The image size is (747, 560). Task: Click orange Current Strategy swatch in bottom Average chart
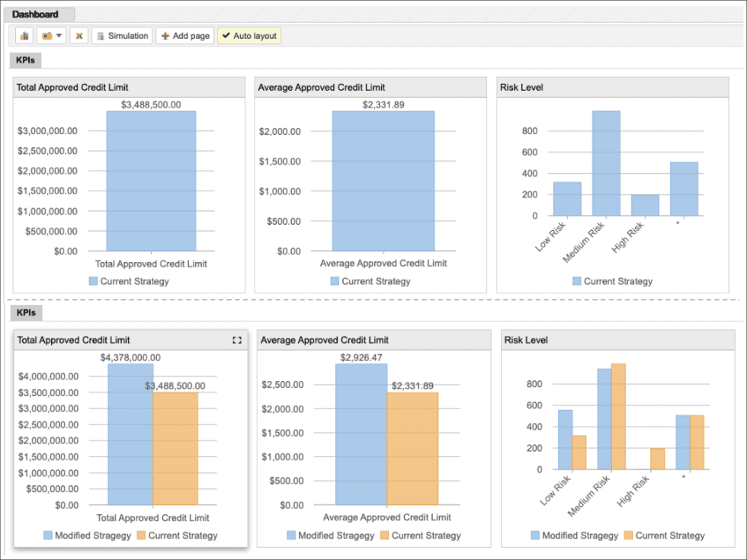click(x=384, y=535)
